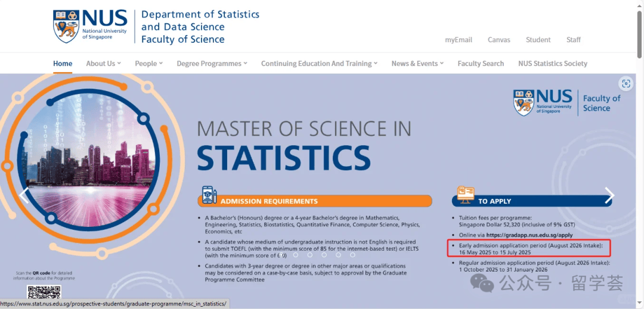644x309 pixels.
Task: Select the third carousel dot indicator
Action: (310, 255)
